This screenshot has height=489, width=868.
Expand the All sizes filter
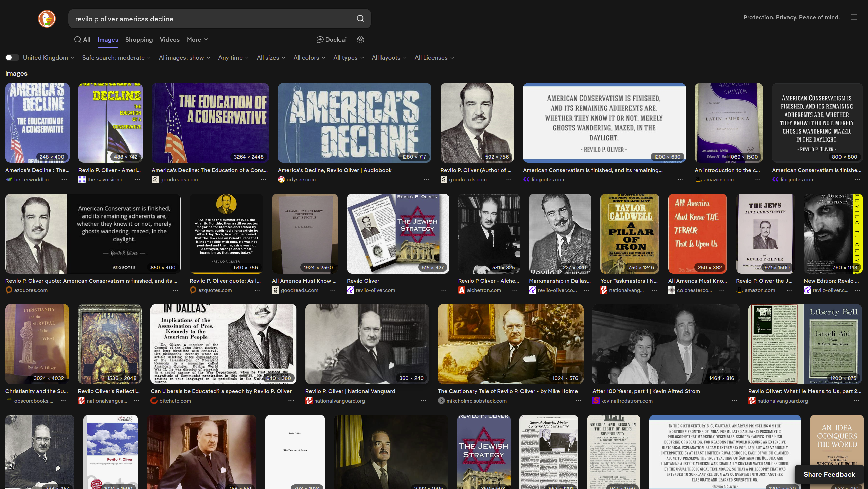coord(271,58)
